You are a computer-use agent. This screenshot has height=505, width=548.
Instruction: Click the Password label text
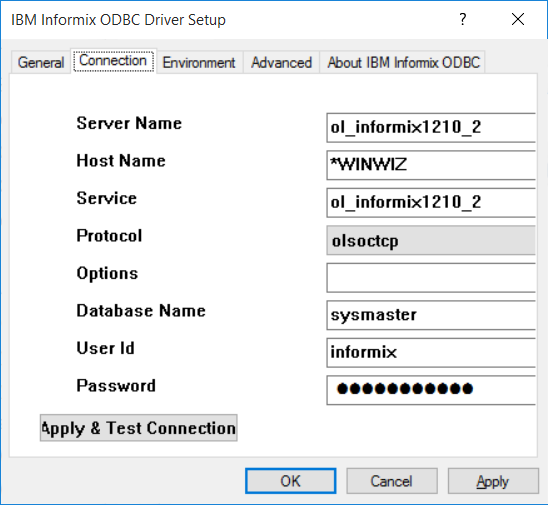tap(116, 386)
